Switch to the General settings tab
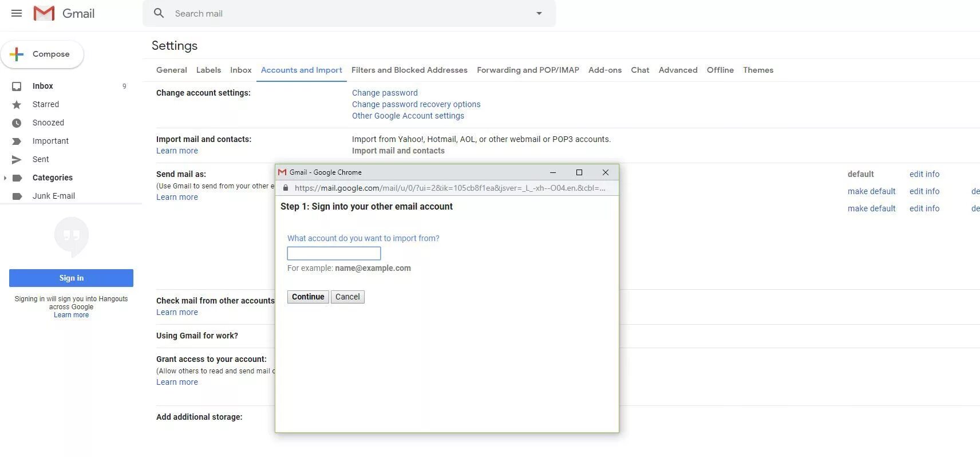980x457 pixels. pos(171,70)
